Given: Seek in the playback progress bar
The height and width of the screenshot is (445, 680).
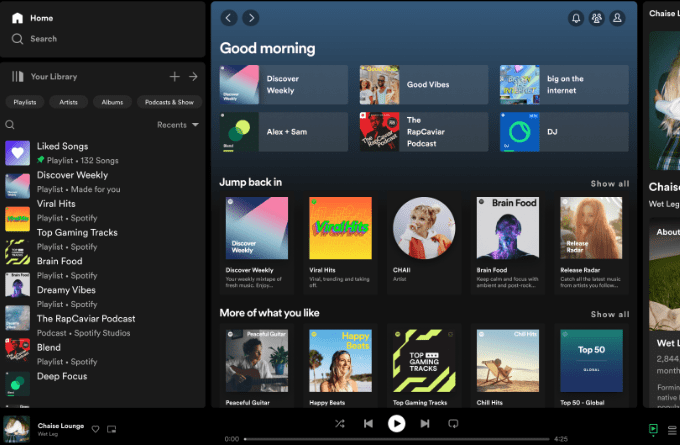Looking at the screenshot, I should tap(396, 439).
